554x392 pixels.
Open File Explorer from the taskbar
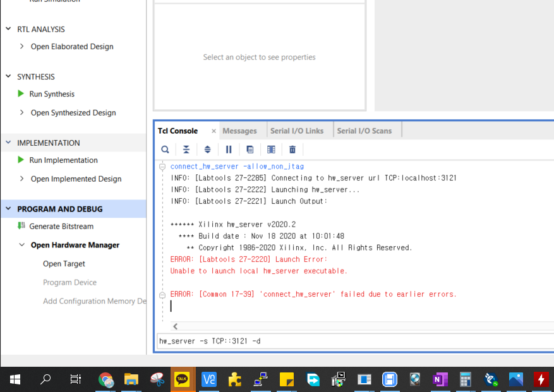click(131, 379)
